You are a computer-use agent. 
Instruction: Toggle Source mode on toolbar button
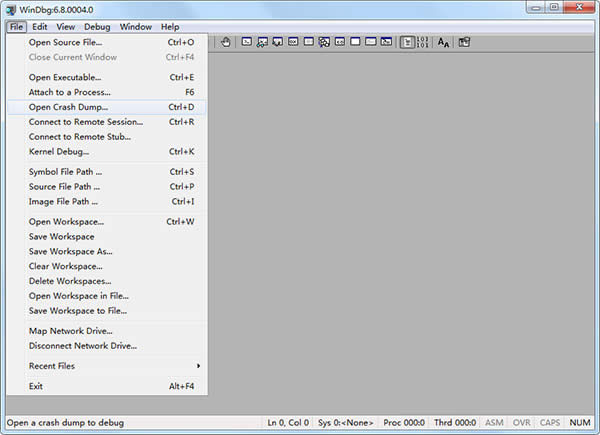pos(407,42)
